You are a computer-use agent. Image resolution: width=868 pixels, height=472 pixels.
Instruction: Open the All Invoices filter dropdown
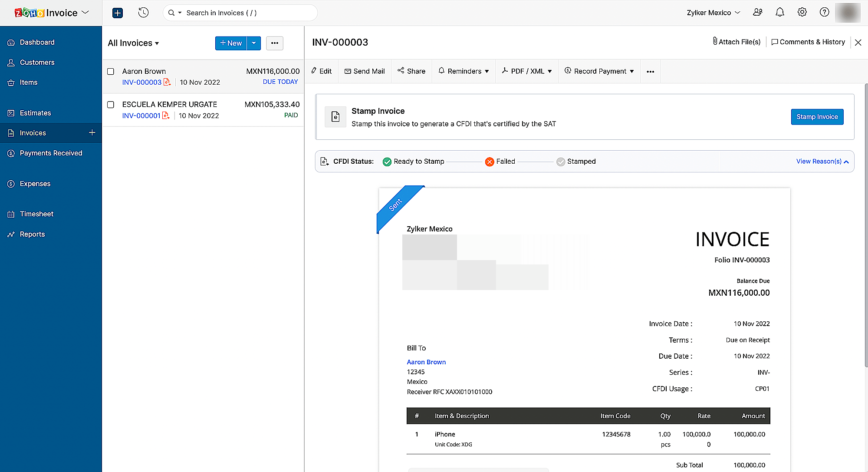coord(133,43)
